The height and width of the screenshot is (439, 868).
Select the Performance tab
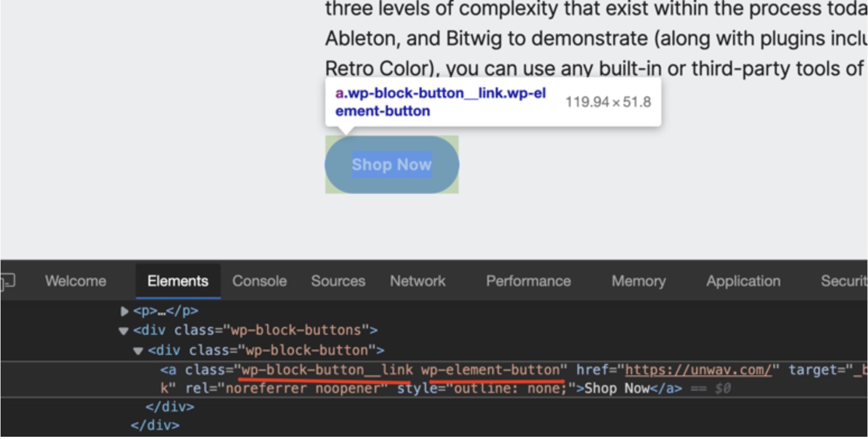coord(528,281)
